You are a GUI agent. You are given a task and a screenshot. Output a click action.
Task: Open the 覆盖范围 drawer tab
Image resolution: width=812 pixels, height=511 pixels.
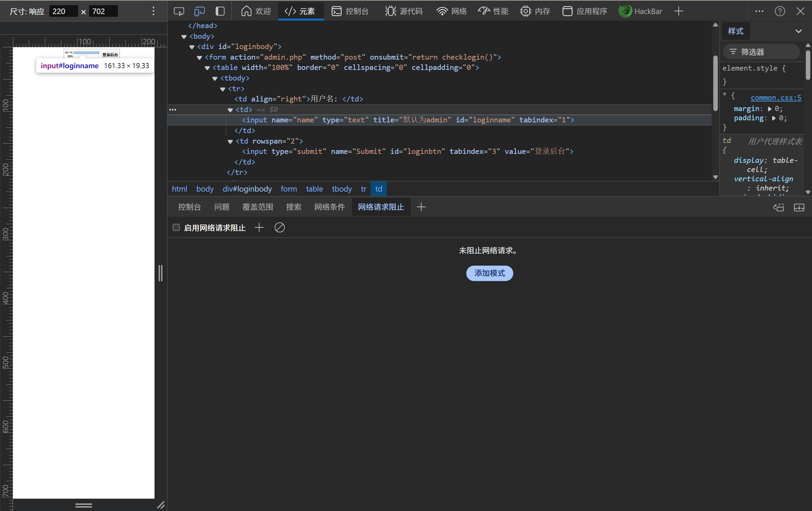(258, 207)
